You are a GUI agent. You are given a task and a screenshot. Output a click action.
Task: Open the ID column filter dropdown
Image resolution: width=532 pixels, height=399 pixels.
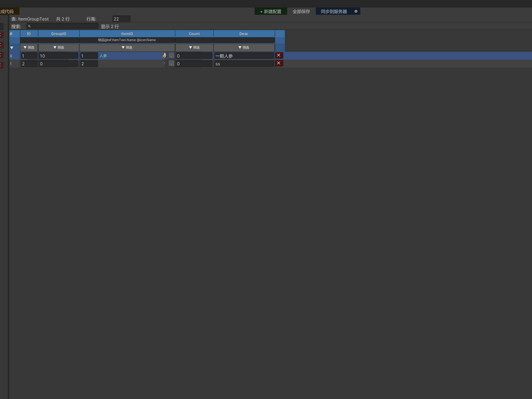(x=29, y=47)
